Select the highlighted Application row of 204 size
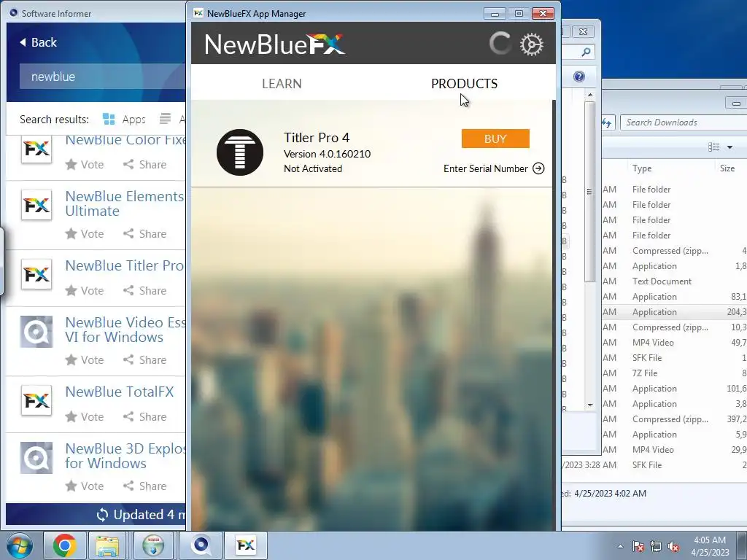Viewport: 747px width, 560px height. coord(674,312)
